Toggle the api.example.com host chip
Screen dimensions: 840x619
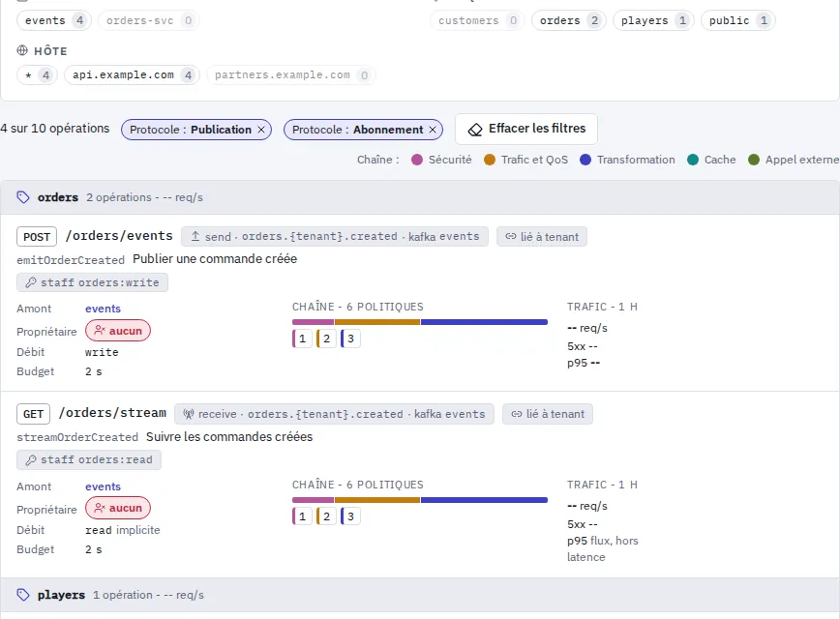132,75
